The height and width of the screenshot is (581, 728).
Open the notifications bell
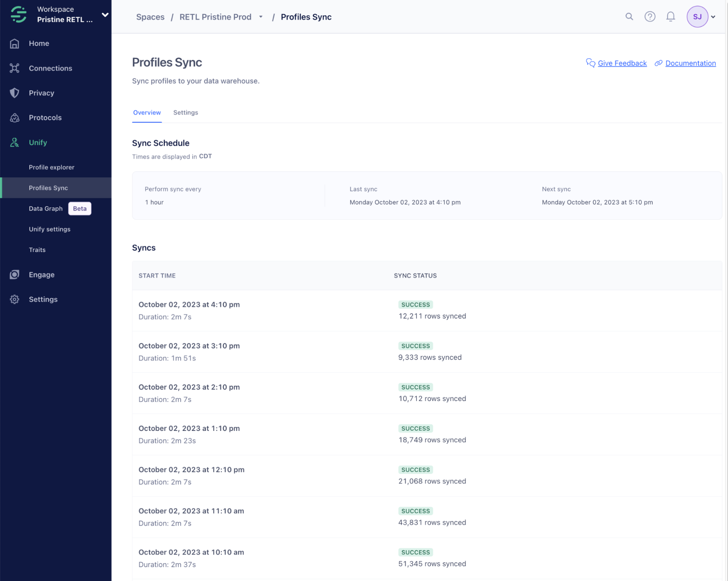[670, 16]
